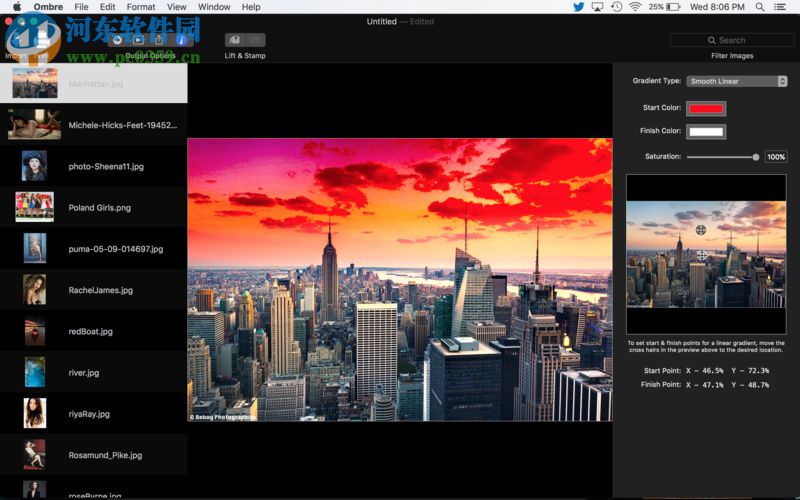This screenshot has width=800, height=500.
Task: Click the Untitled window title
Action: [381, 21]
